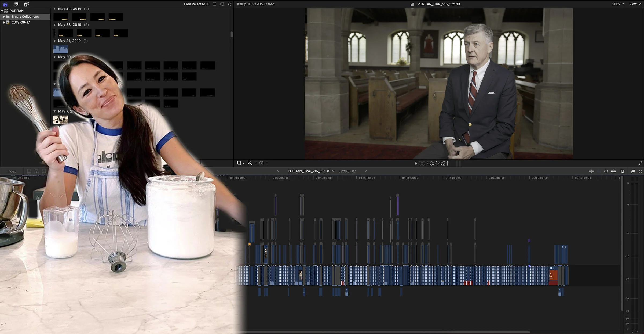This screenshot has width=644, height=334.
Task: Click the timeline Index button
Action: coord(12,171)
